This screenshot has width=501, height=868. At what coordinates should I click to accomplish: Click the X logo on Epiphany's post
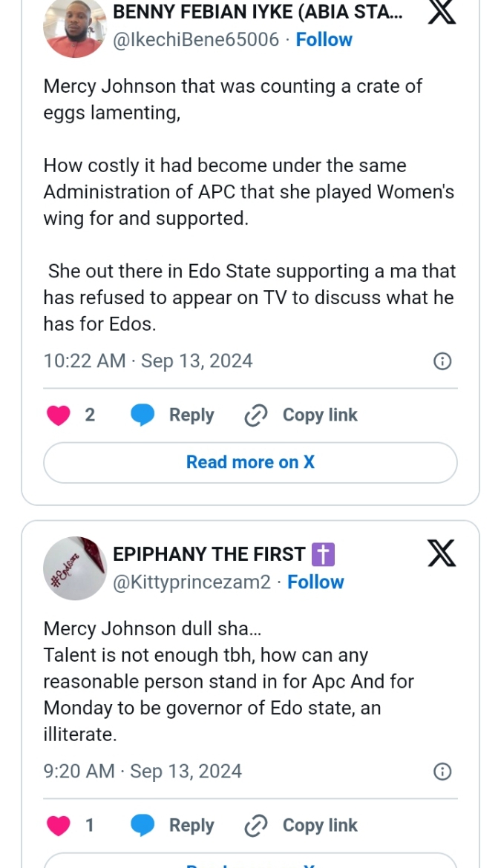(x=442, y=553)
